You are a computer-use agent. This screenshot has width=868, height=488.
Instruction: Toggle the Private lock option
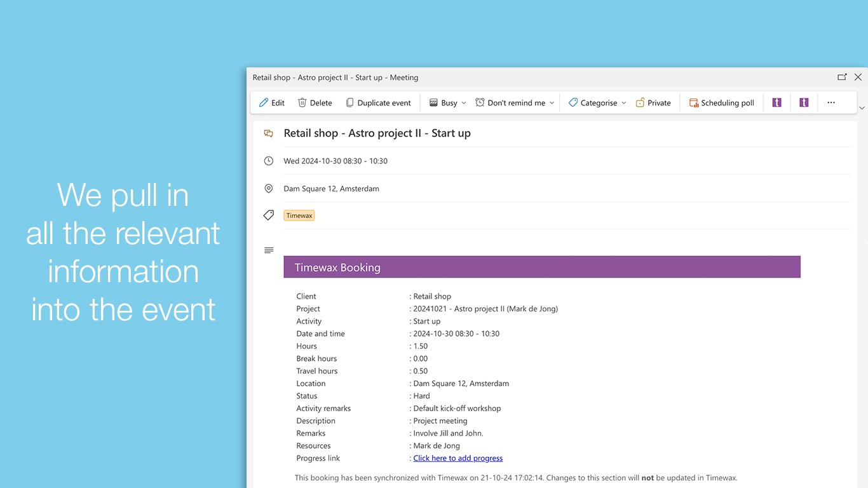653,103
